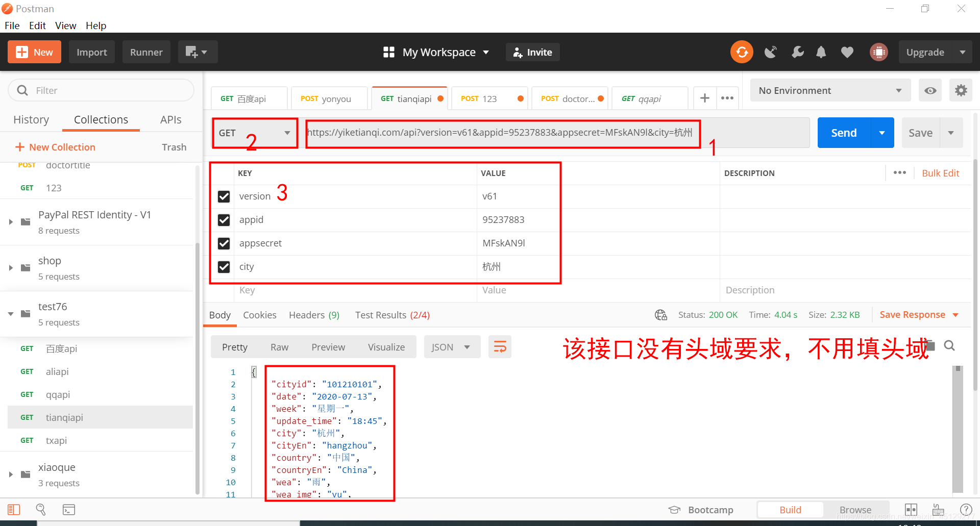Click the request URL field

pos(557,133)
